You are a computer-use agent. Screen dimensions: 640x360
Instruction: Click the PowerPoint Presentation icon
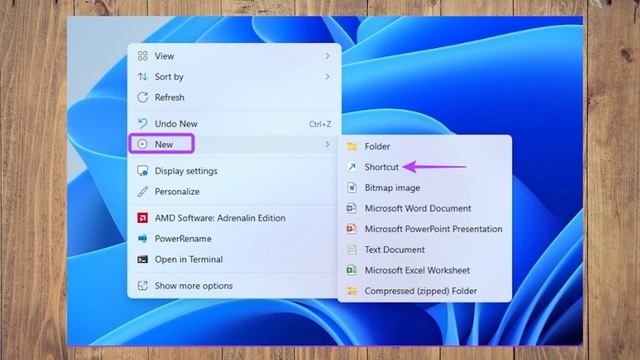pyautogui.click(x=351, y=229)
